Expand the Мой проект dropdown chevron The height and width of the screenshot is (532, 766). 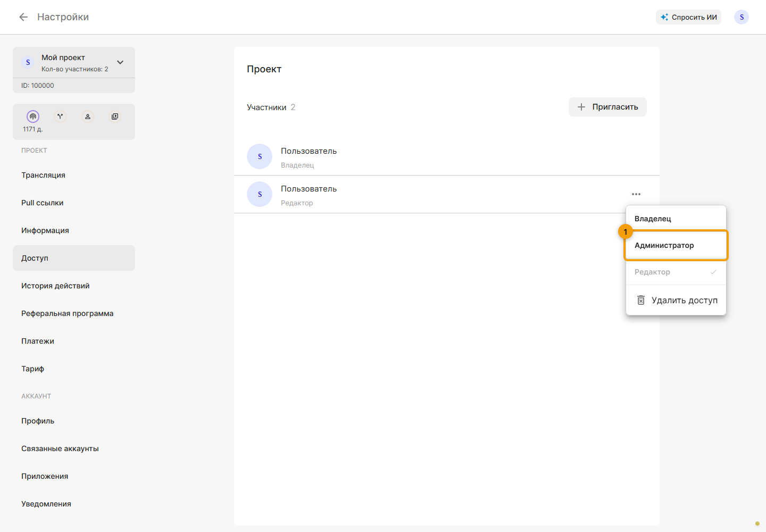pos(120,62)
